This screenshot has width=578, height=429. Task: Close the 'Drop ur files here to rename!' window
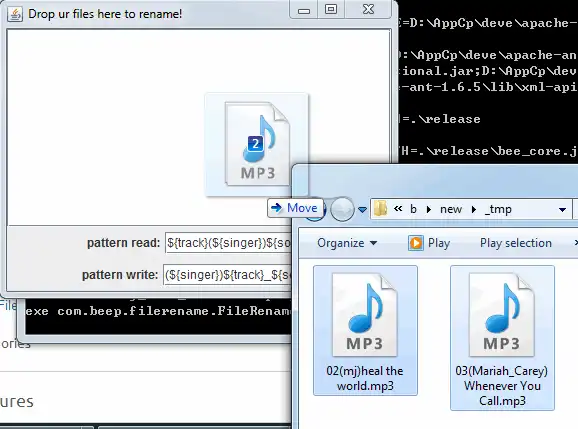point(368,10)
